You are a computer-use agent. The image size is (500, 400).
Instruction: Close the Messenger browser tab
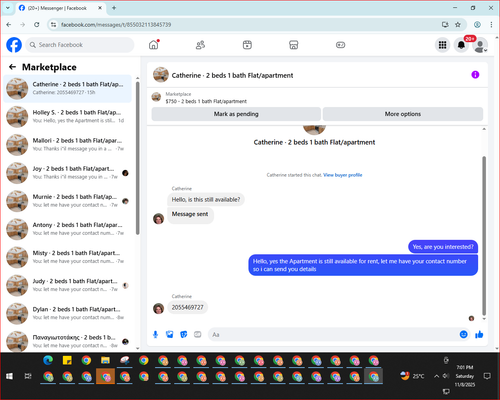tap(100, 8)
